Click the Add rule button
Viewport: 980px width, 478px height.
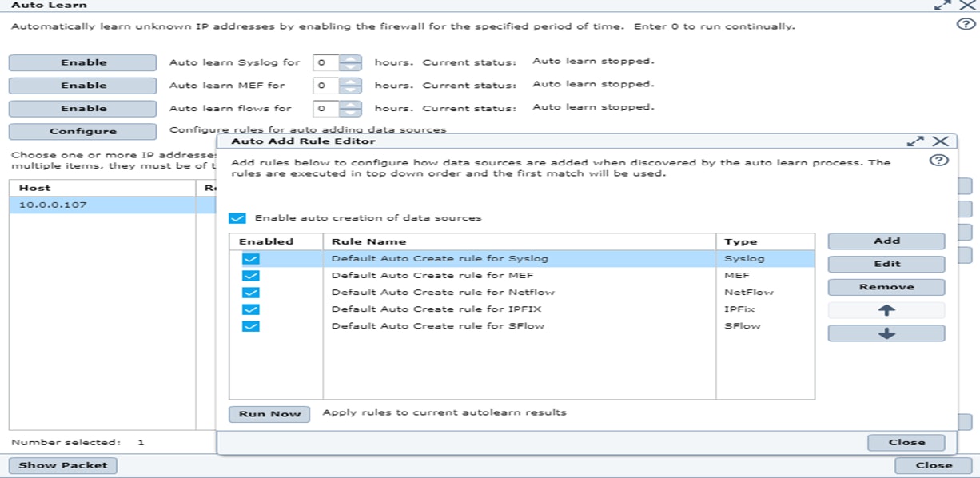point(886,241)
